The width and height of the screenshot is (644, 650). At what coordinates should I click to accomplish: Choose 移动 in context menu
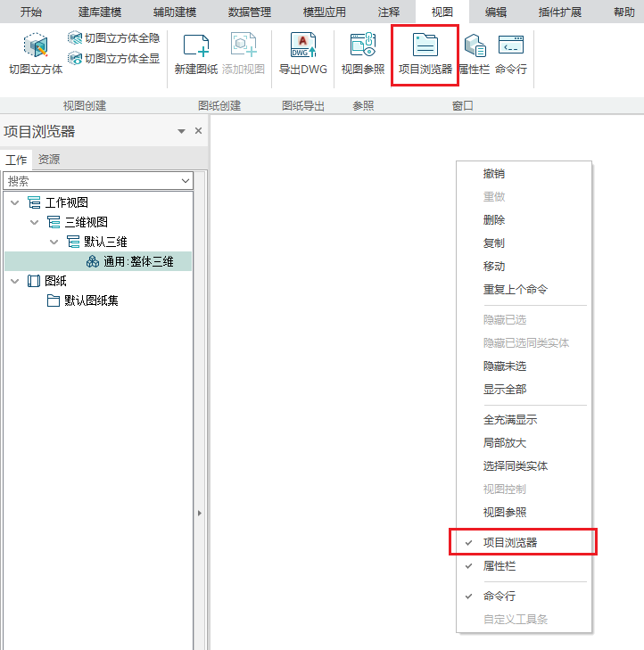coord(524,266)
